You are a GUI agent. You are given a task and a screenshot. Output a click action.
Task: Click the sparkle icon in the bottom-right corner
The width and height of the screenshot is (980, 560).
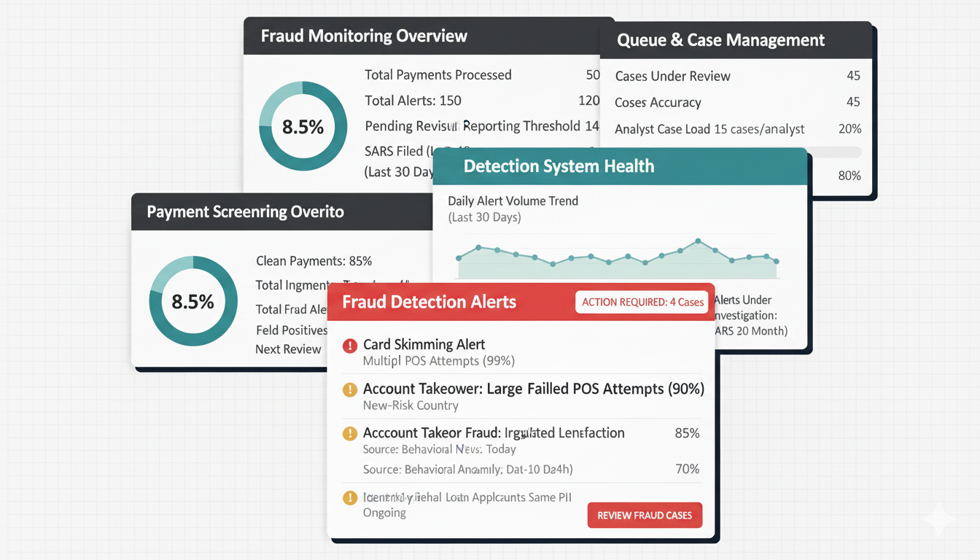938,519
